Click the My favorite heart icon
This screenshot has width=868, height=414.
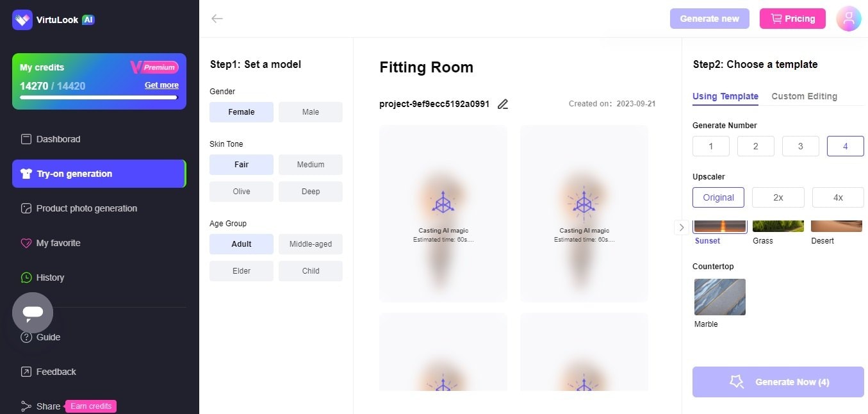point(26,243)
